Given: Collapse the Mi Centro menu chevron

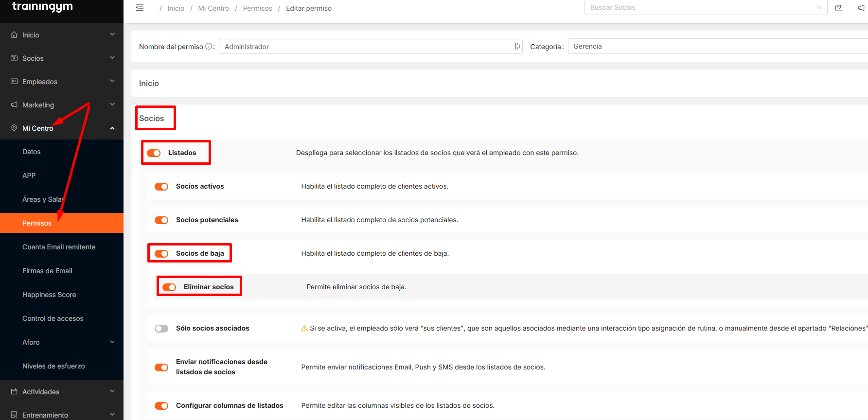Looking at the screenshot, I should (x=112, y=128).
